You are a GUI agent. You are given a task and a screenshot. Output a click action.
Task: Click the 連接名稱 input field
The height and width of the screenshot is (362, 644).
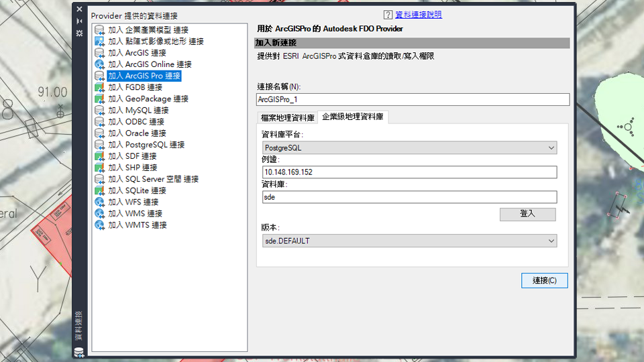point(413,99)
